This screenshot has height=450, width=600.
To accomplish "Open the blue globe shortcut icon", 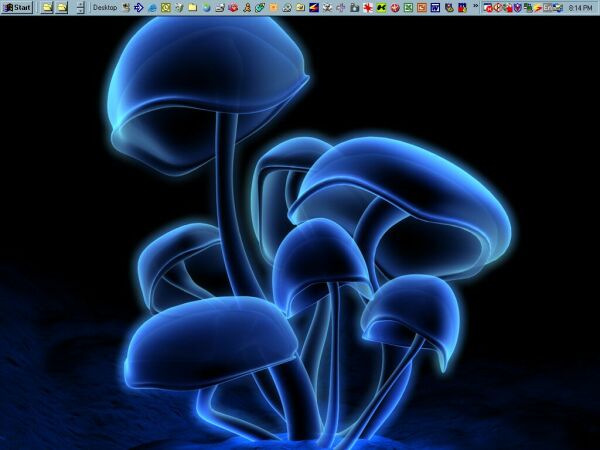I will [x=206, y=7].
